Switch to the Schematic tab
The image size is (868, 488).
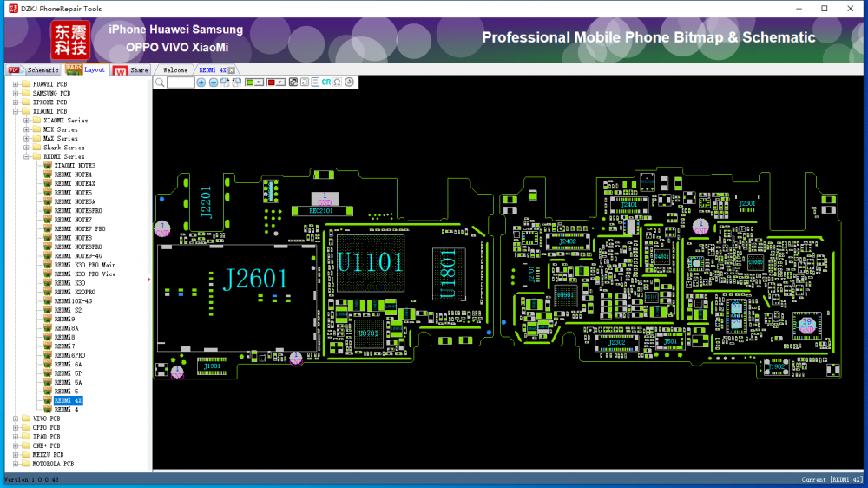(x=42, y=70)
